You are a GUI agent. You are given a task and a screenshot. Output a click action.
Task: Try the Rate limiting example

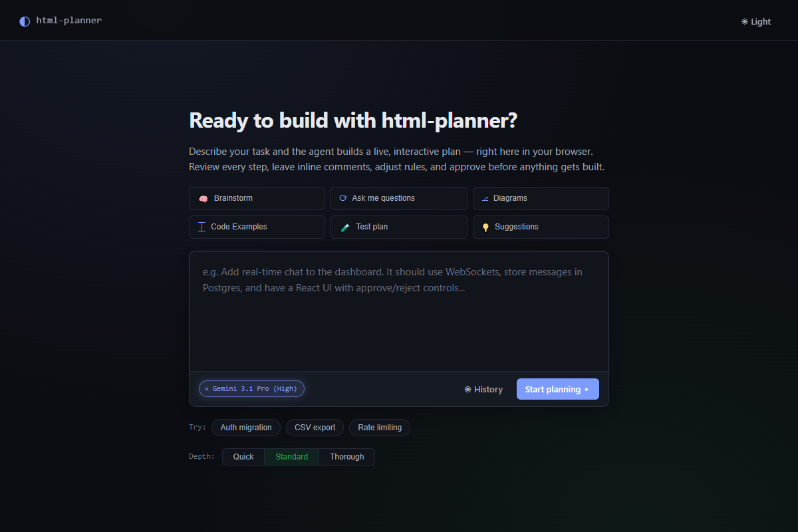click(x=380, y=428)
